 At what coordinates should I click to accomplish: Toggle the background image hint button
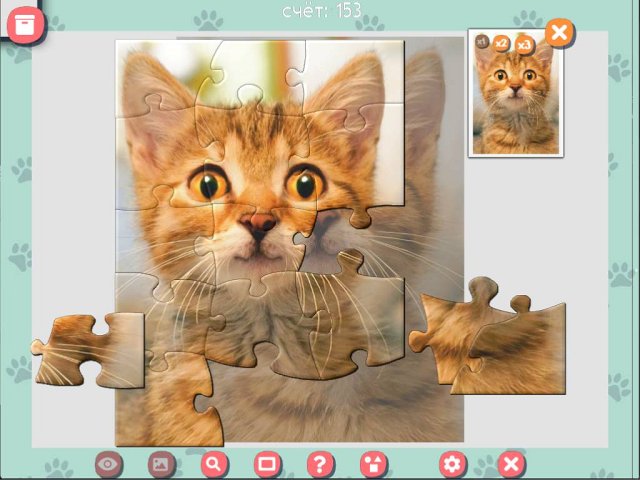pos(161,464)
